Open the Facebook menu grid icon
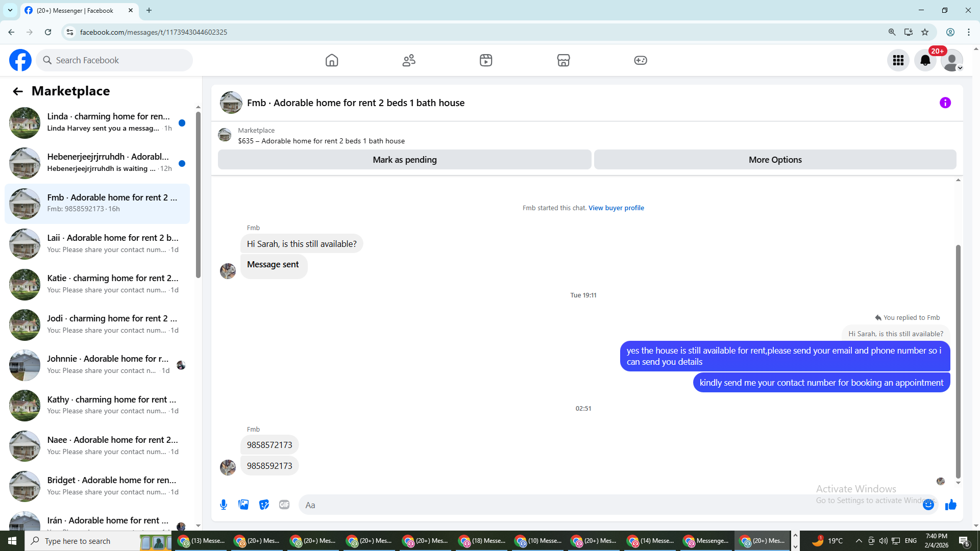The image size is (980, 551). (898, 60)
